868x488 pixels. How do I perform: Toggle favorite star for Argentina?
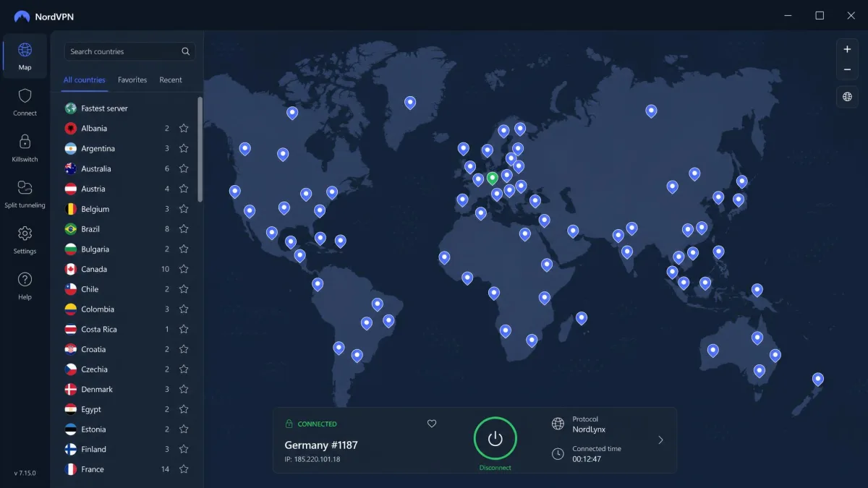tap(184, 148)
